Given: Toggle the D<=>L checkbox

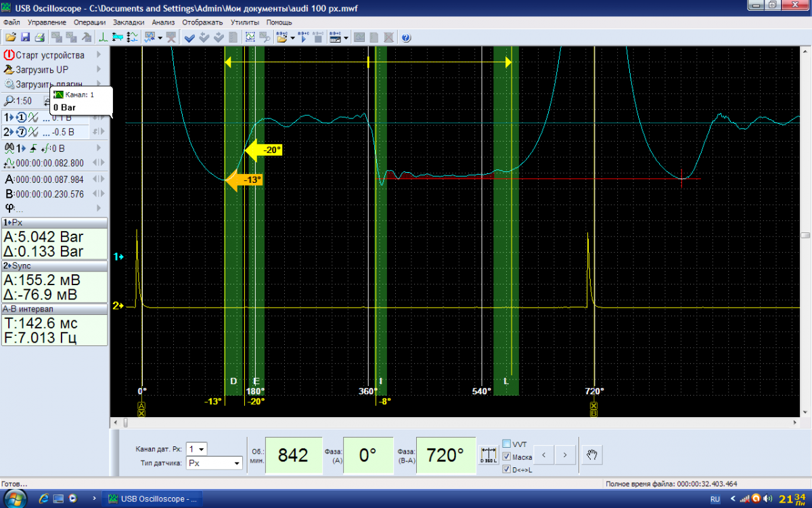Looking at the screenshot, I should pos(506,469).
